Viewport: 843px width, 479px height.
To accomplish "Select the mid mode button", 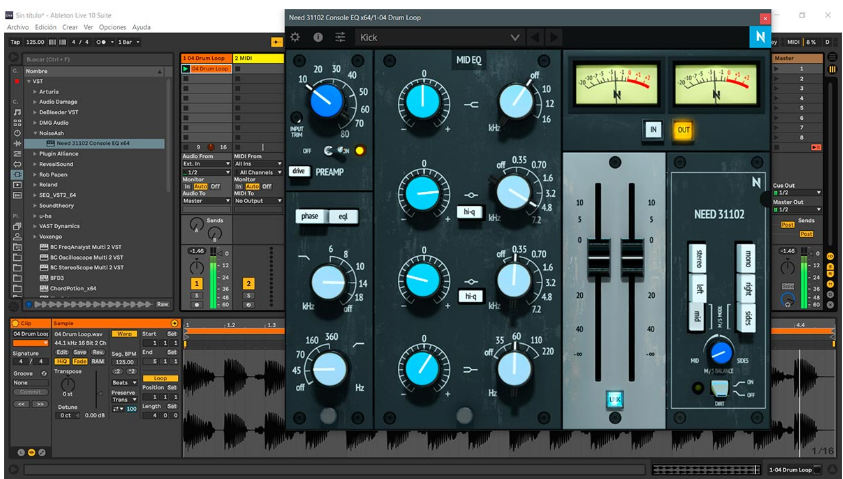I will (x=697, y=316).
